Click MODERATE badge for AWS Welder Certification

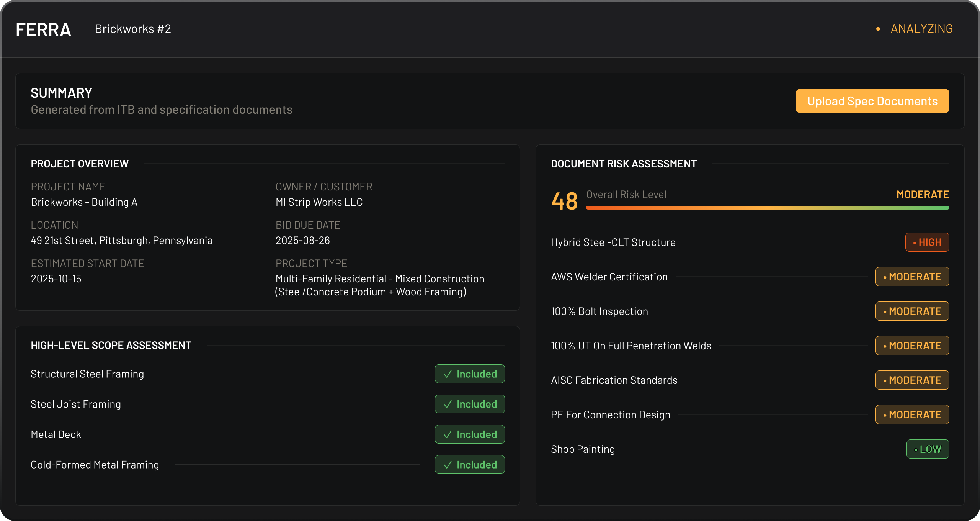pyautogui.click(x=912, y=277)
